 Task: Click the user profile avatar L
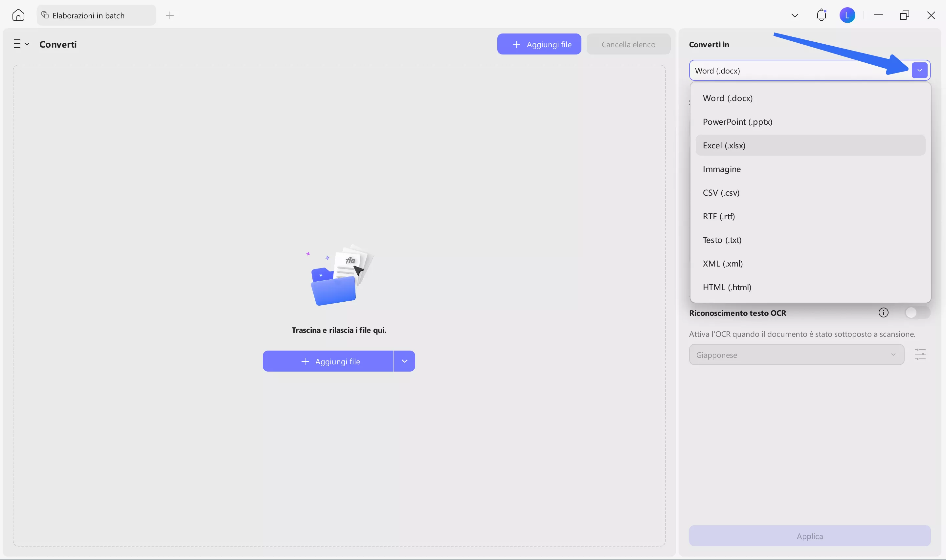click(847, 15)
